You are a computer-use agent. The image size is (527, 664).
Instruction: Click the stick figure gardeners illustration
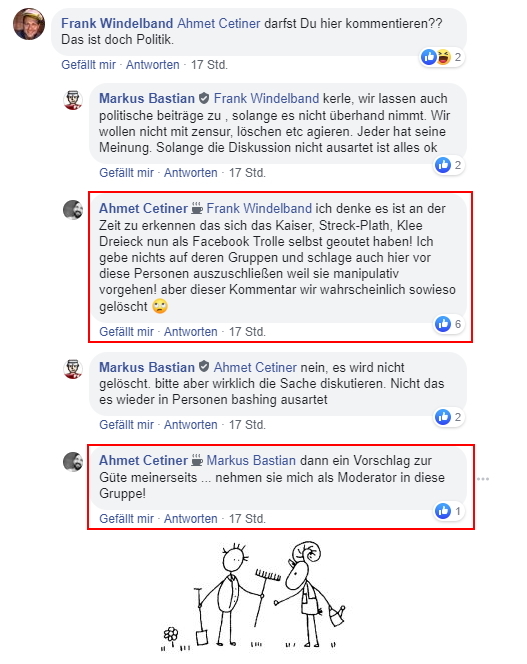coord(254,596)
